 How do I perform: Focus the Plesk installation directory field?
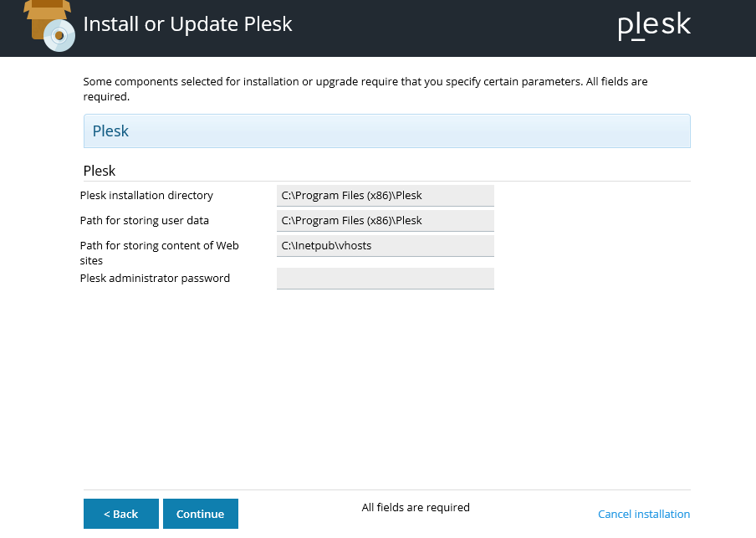click(x=386, y=196)
